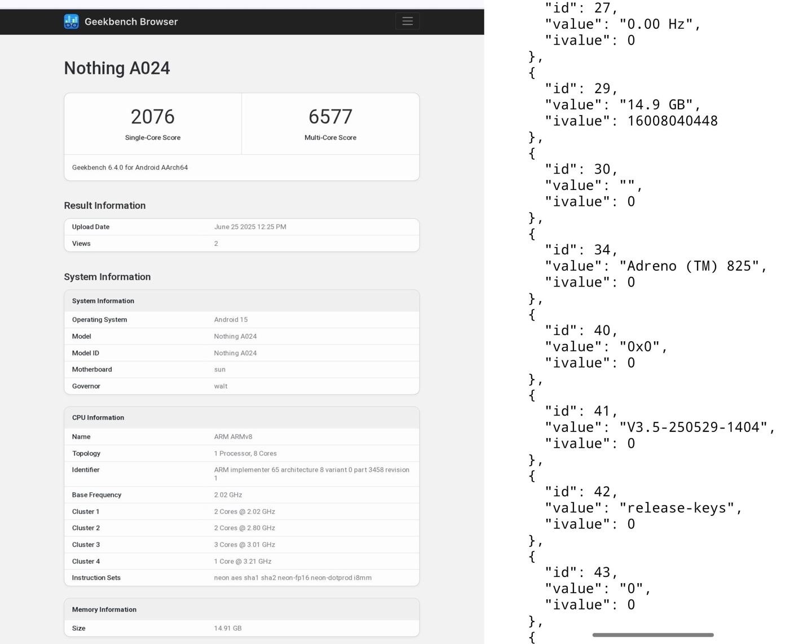812x644 pixels.
Task: Click the Governor value walt
Action: click(x=220, y=386)
